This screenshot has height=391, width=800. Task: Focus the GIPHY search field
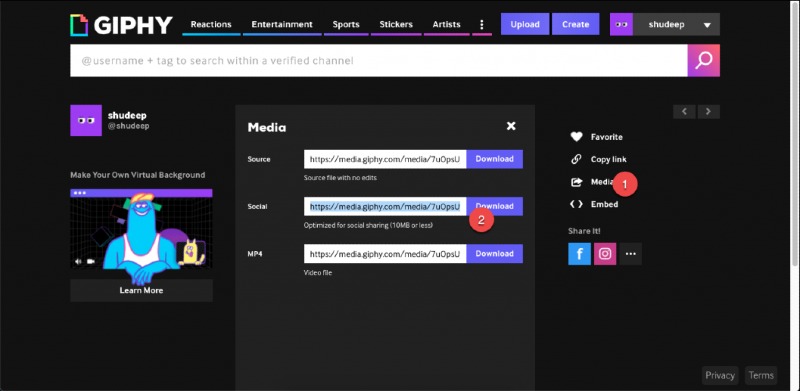(379, 61)
